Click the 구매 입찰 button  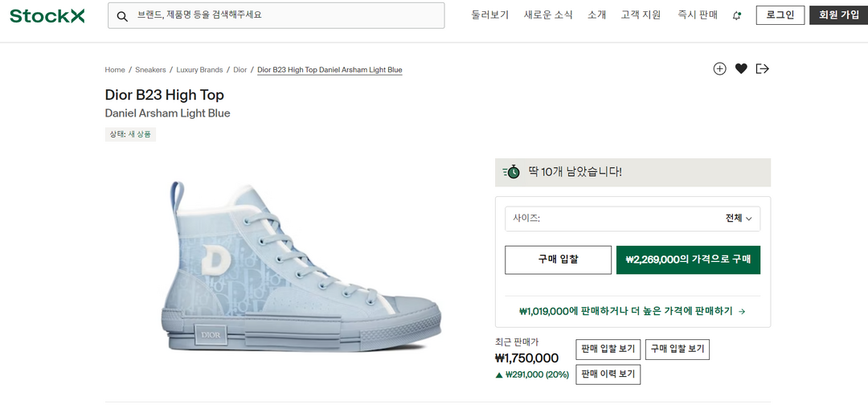[558, 260]
